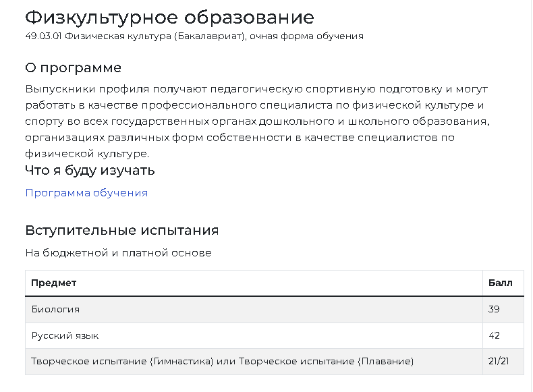
Task: Click the Физкультурное образование page title
Action: point(169,16)
